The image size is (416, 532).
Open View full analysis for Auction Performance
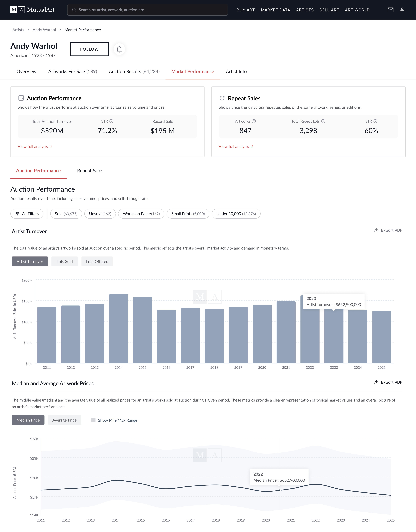pos(35,146)
